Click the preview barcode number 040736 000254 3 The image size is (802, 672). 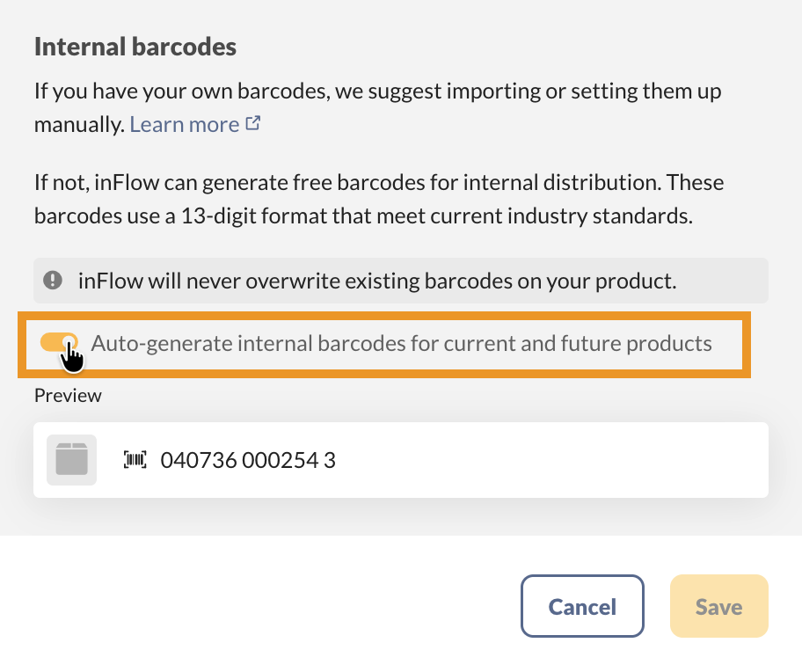tap(247, 459)
